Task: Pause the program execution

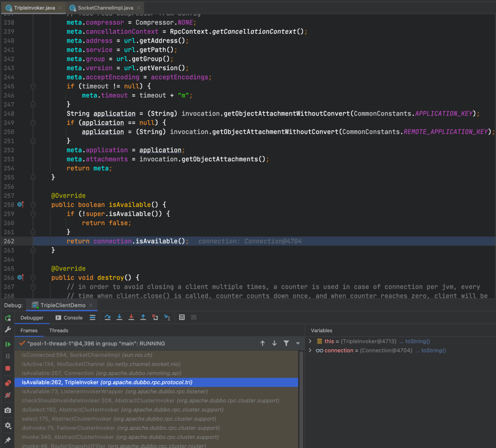Action: [8, 356]
